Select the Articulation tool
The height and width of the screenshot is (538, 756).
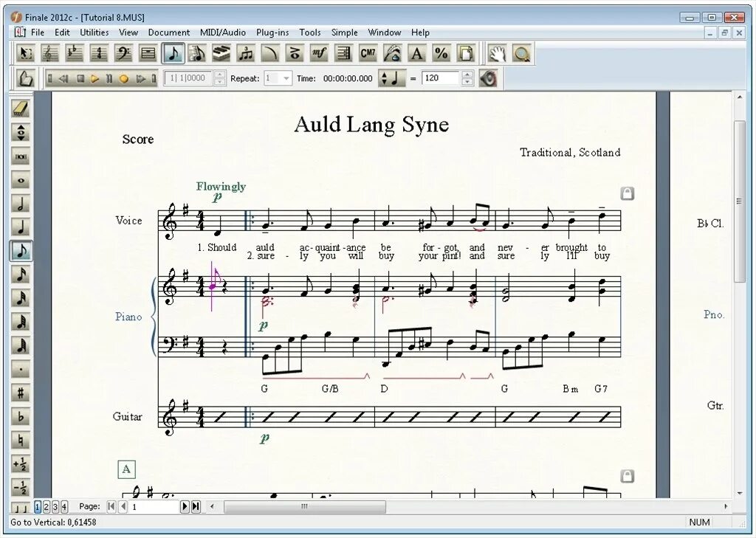295,53
